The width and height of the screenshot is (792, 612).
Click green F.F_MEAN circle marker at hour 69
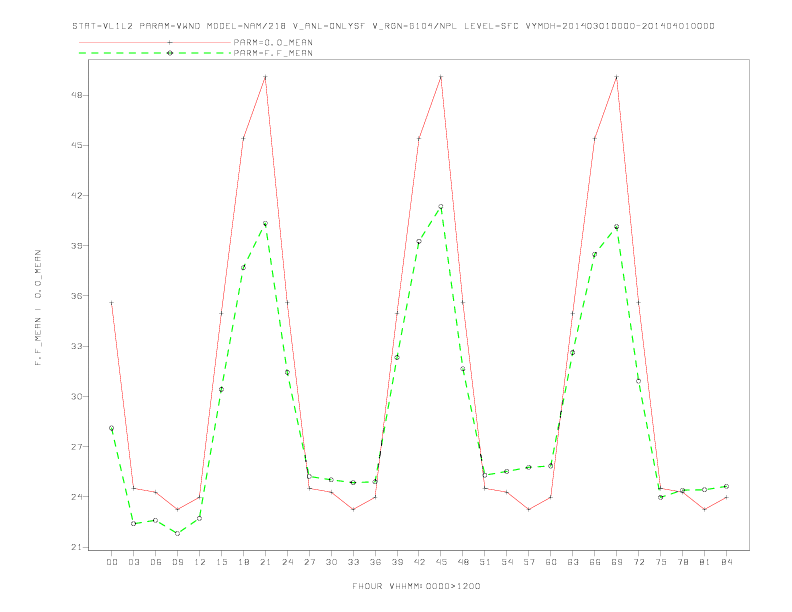point(617,227)
